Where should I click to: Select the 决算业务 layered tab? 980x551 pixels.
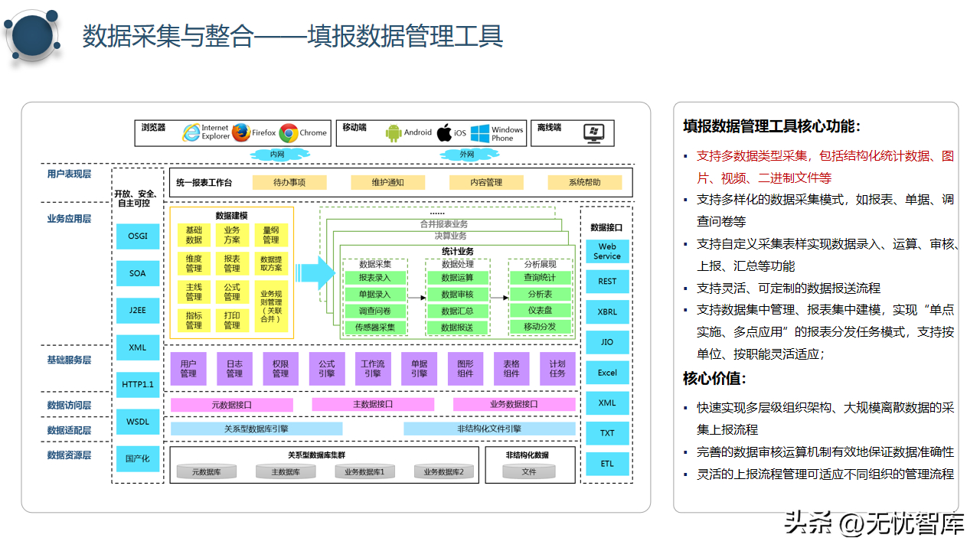450,236
